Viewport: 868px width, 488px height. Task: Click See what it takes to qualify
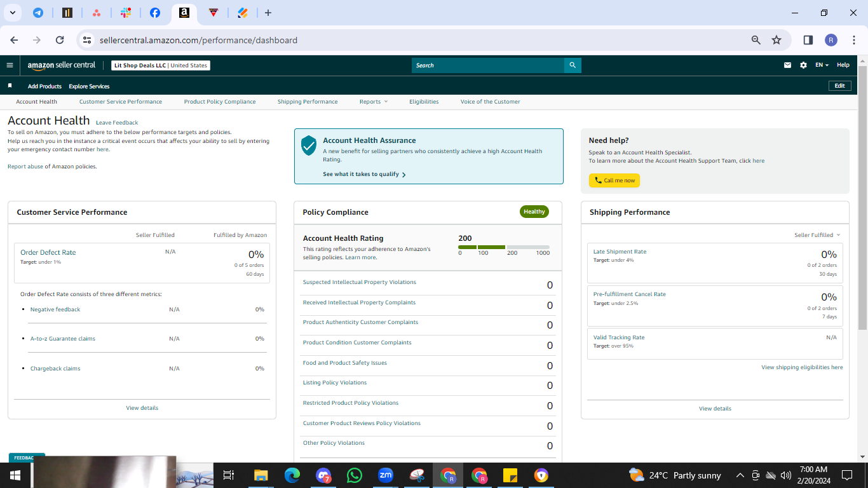[x=364, y=174]
